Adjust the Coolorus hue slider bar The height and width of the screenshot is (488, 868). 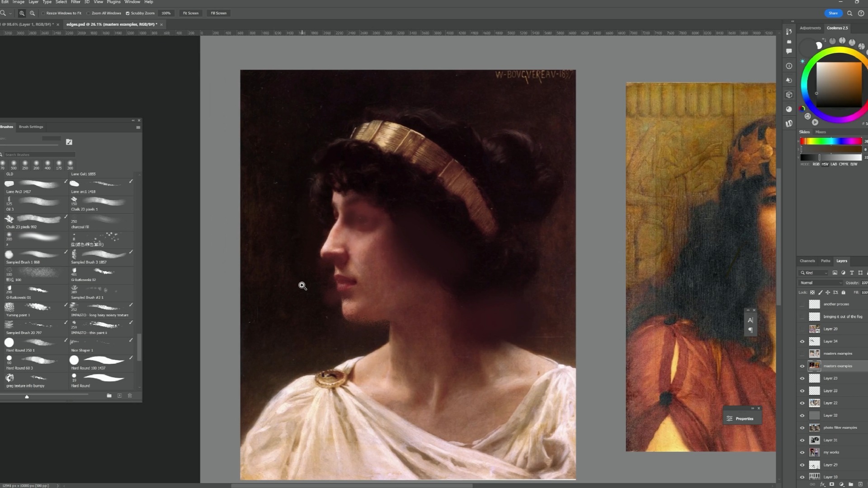pos(831,141)
